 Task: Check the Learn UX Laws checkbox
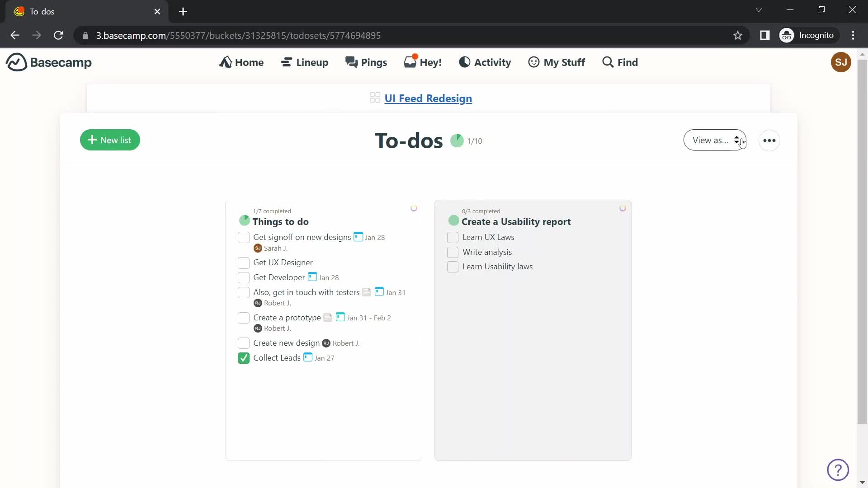tap(453, 237)
